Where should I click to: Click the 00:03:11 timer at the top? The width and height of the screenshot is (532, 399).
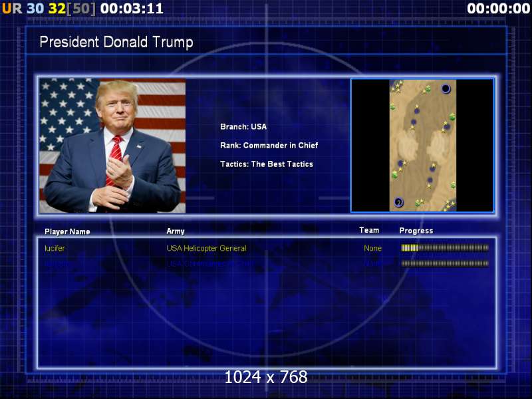click(132, 9)
